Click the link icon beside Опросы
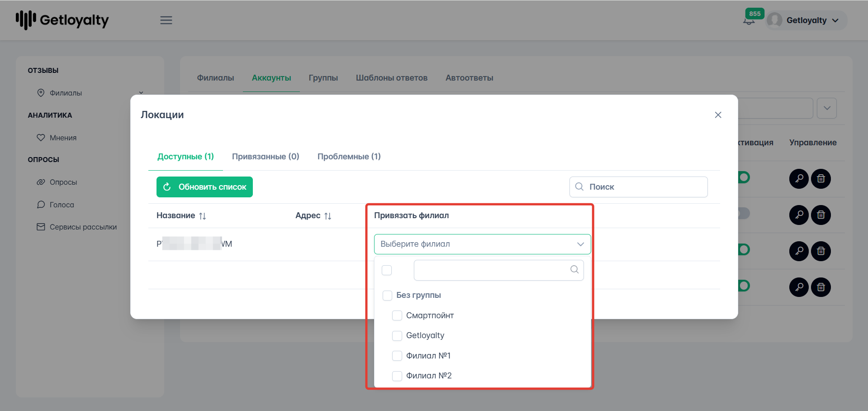This screenshot has width=868, height=411. [x=41, y=182]
